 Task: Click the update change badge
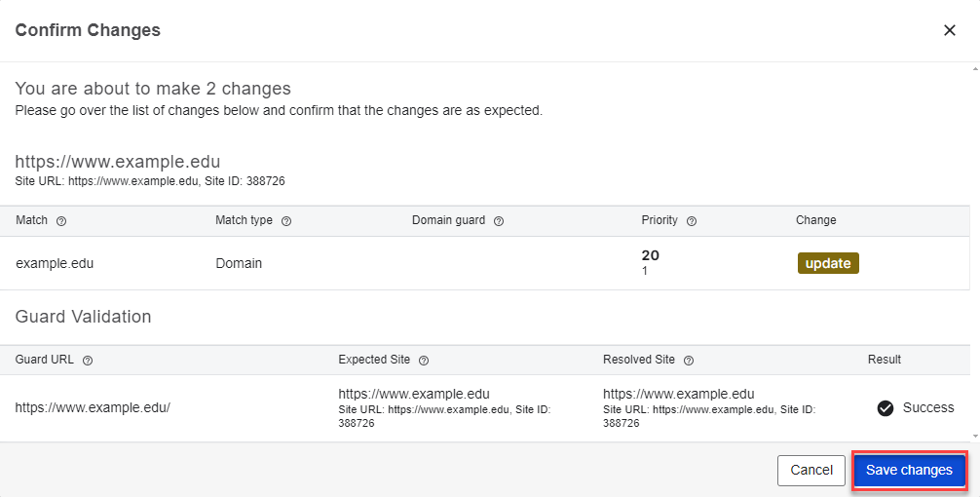click(x=828, y=263)
